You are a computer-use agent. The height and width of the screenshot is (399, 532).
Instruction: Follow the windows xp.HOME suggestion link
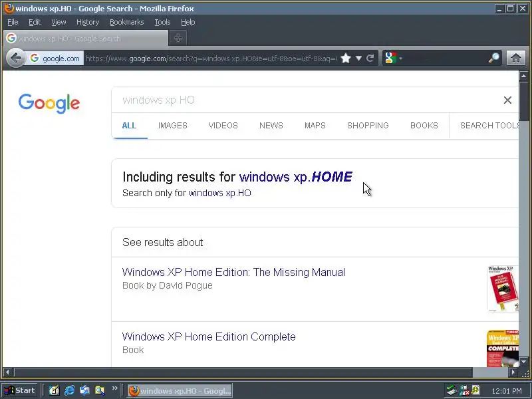(x=295, y=177)
